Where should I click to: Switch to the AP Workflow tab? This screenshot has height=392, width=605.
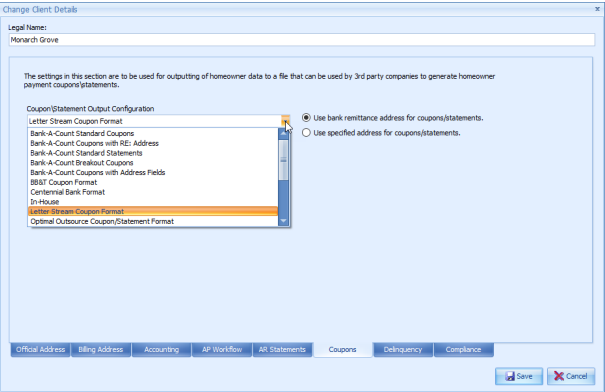point(222,350)
